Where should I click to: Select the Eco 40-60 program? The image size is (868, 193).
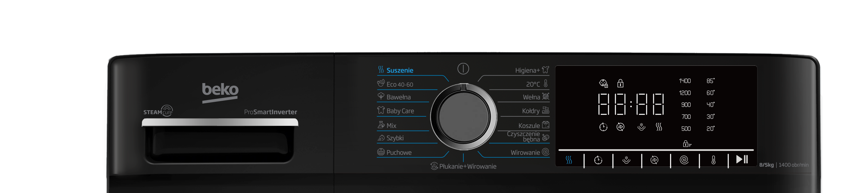[x=399, y=84]
